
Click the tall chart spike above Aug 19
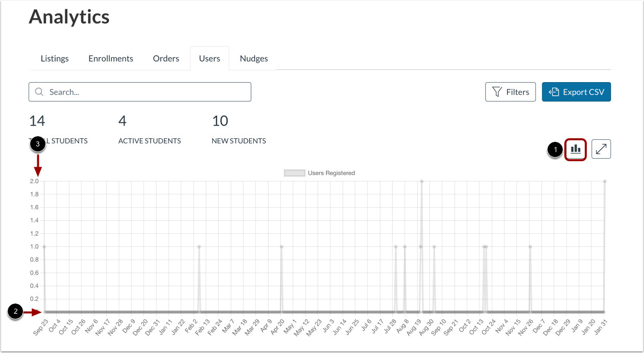[x=421, y=181]
